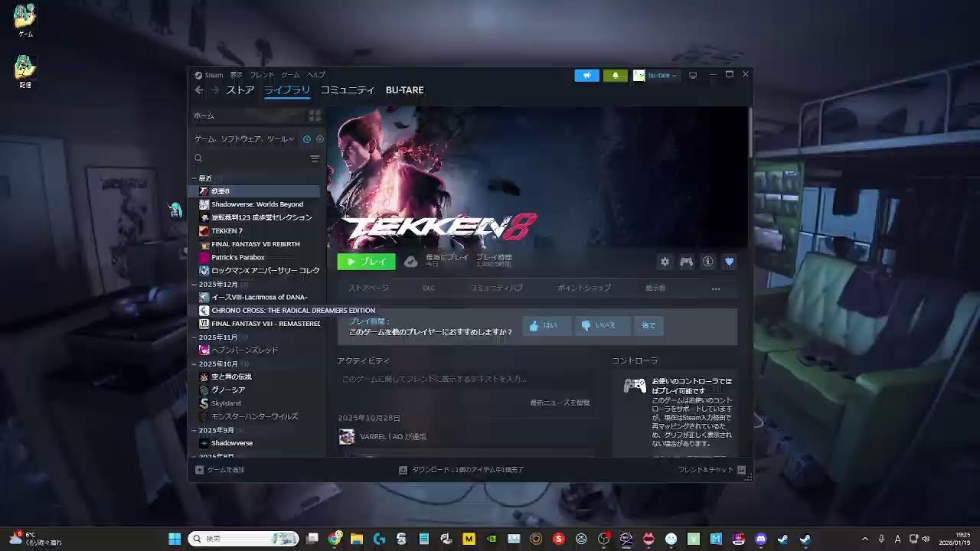
Task: Recommend game with はい thumbs up
Action: click(547, 325)
